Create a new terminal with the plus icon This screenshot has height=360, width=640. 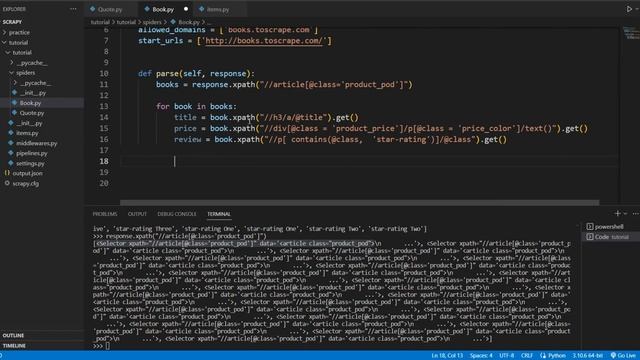(x=618, y=213)
